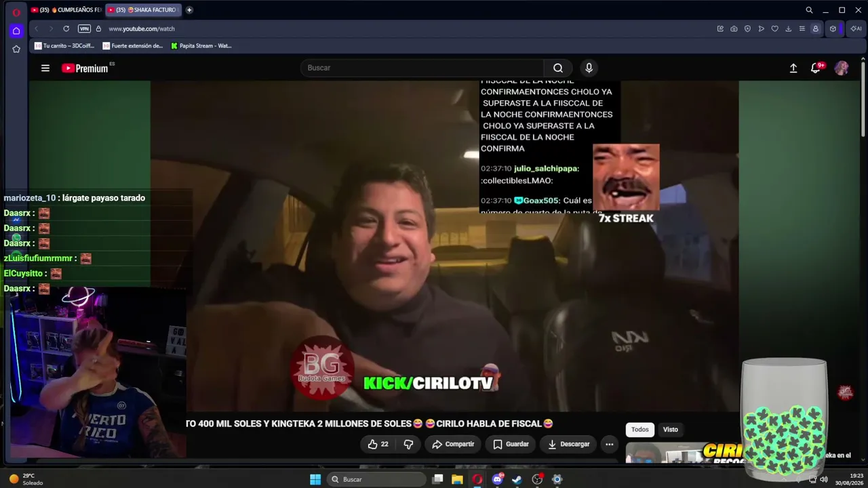Image resolution: width=868 pixels, height=488 pixels.
Task: Click the Compartir share button
Action: (x=453, y=444)
